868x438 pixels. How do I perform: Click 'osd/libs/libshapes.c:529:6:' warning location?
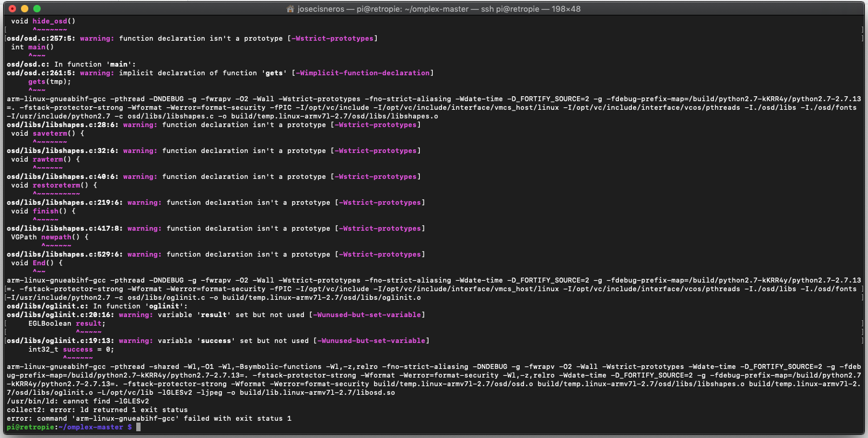(65, 254)
